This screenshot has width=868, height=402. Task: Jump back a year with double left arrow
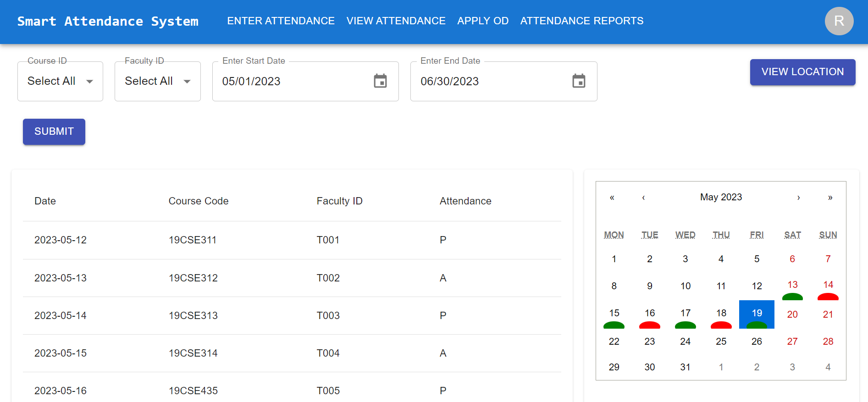[612, 198]
